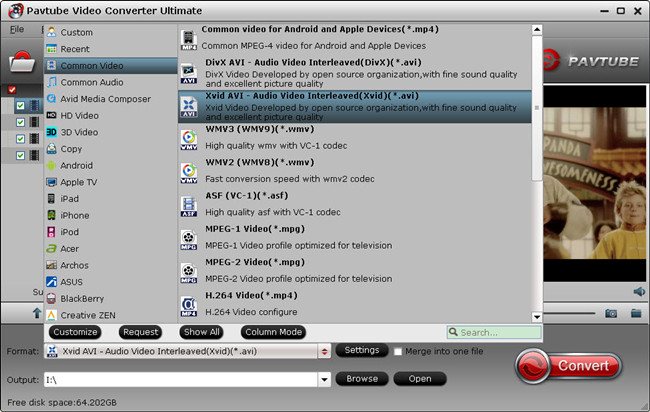Screen dimensions: 650x412
Task: Click the 3D Video icon
Action: point(51,132)
